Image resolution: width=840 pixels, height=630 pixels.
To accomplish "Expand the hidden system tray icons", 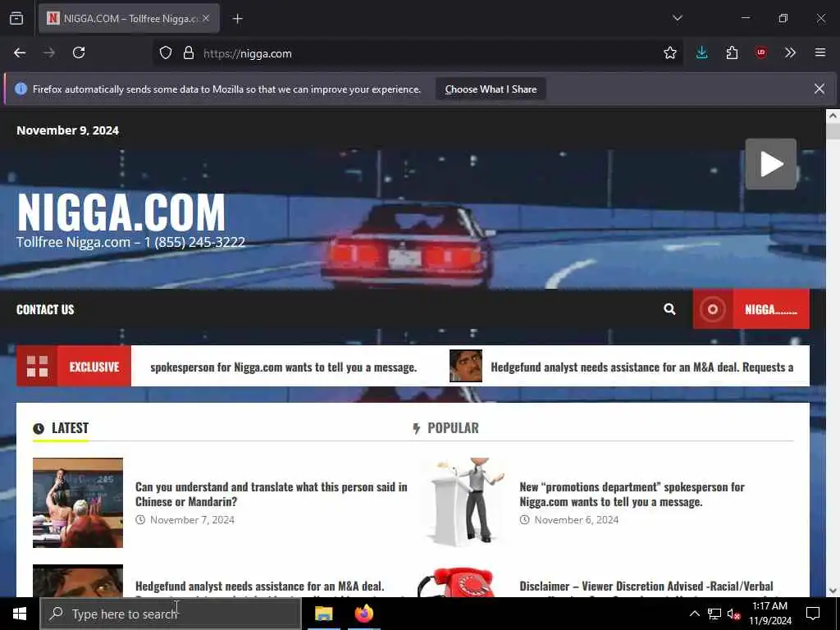I will [x=694, y=614].
